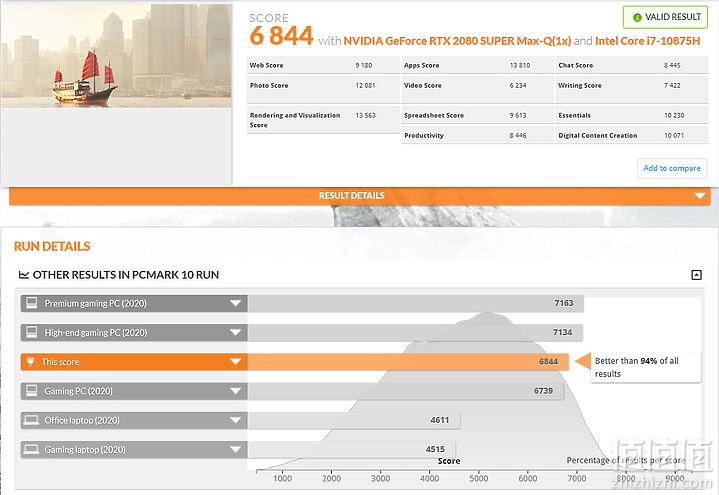Viewport: 719px width, 495px height.
Task: Click the Writing Score row
Action: 631,89
